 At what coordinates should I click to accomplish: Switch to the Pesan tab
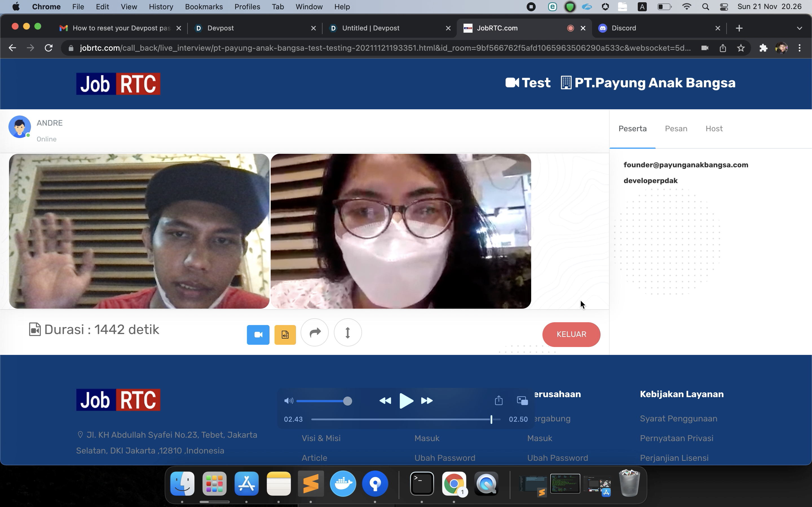676,129
